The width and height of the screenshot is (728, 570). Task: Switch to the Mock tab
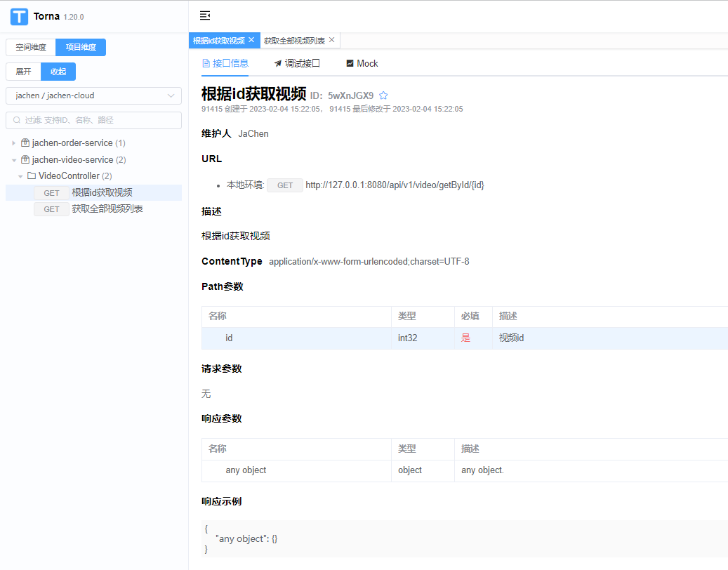[362, 64]
